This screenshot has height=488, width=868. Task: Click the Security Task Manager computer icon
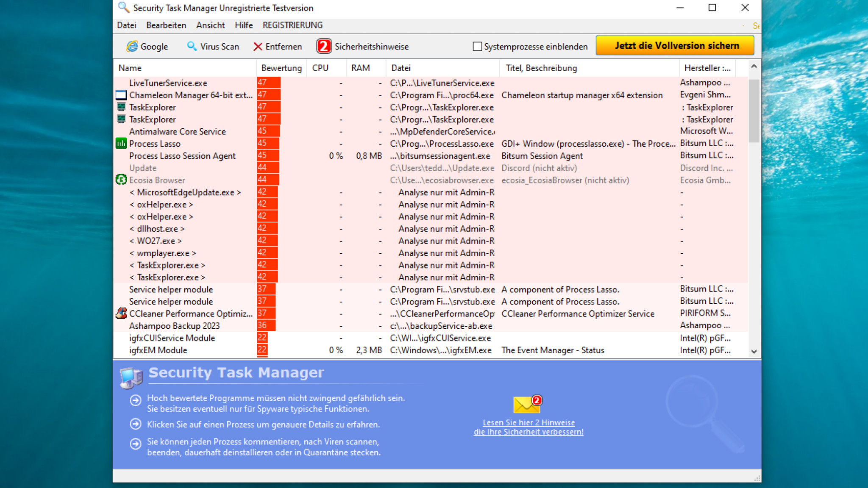pos(131,378)
